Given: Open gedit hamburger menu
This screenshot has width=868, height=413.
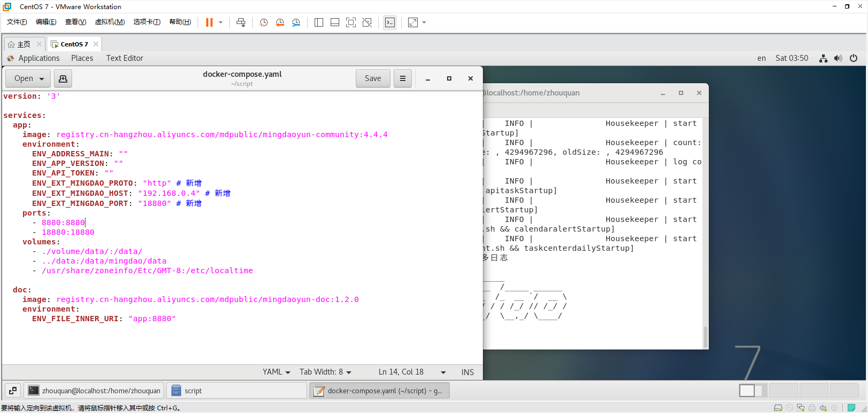Looking at the screenshot, I should [x=403, y=78].
